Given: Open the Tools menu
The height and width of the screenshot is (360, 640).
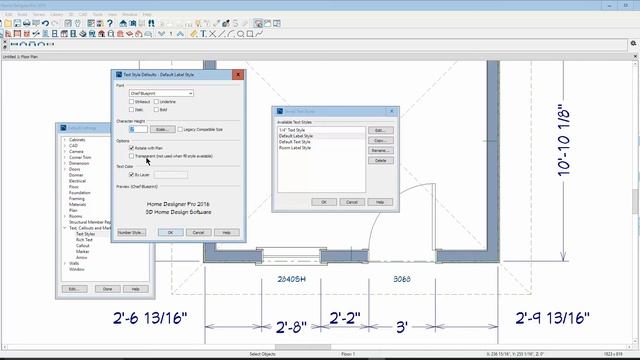Looking at the screenshot, I should click(98, 14).
